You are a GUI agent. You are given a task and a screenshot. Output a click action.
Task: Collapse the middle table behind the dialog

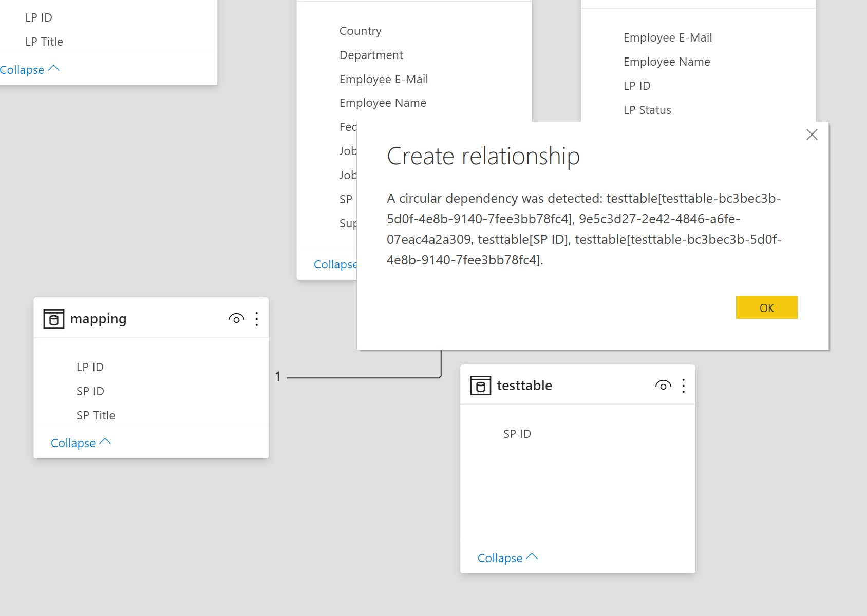(x=335, y=264)
